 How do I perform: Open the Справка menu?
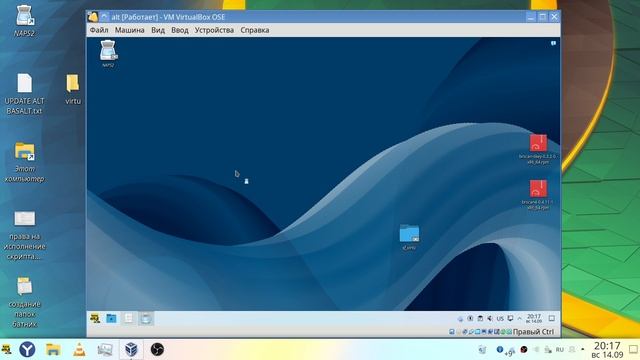point(255,30)
